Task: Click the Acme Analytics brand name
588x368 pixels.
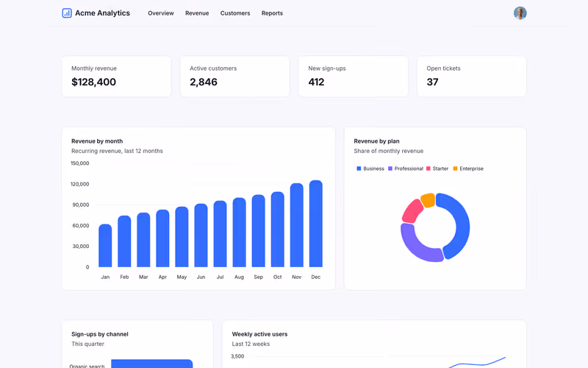Action: [102, 13]
